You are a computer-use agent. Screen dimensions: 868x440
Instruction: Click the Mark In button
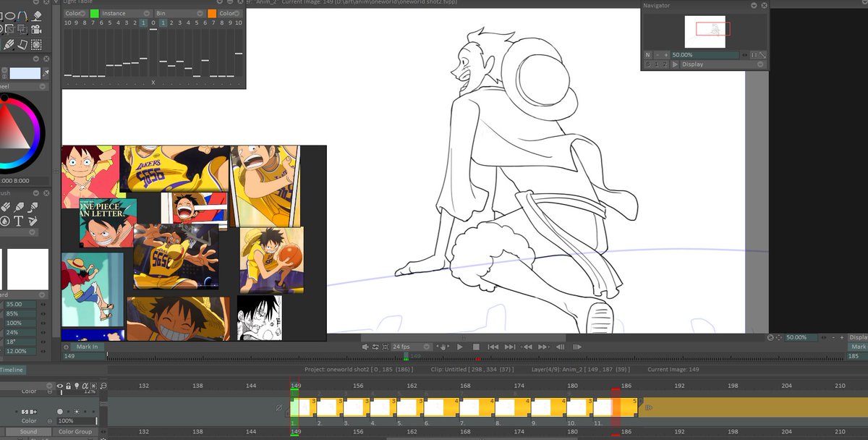(87, 347)
